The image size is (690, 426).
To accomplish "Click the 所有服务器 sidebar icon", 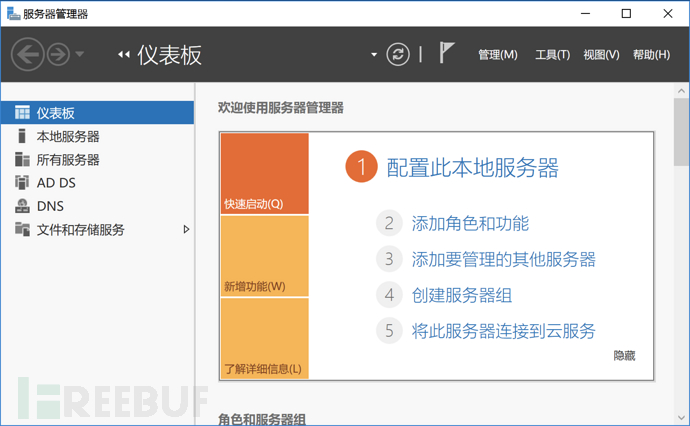I will click(x=22, y=159).
